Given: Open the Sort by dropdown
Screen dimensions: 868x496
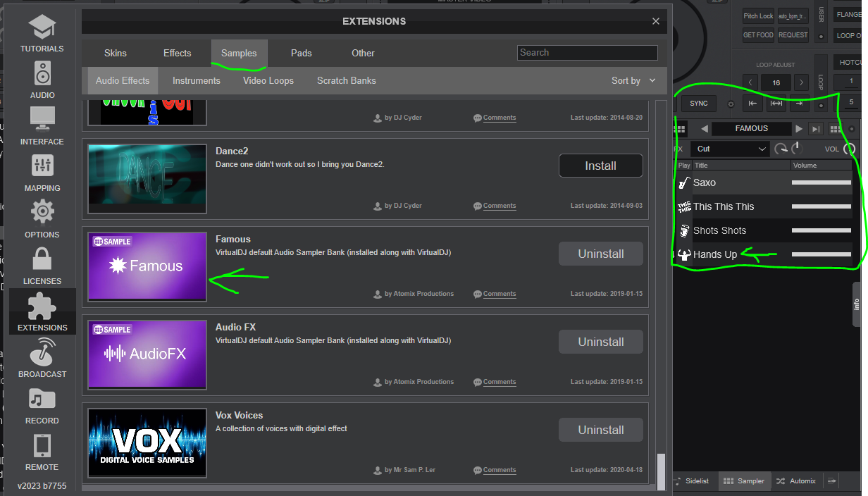Looking at the screenshot, I should pyautogui.click(x=633, y=81).
